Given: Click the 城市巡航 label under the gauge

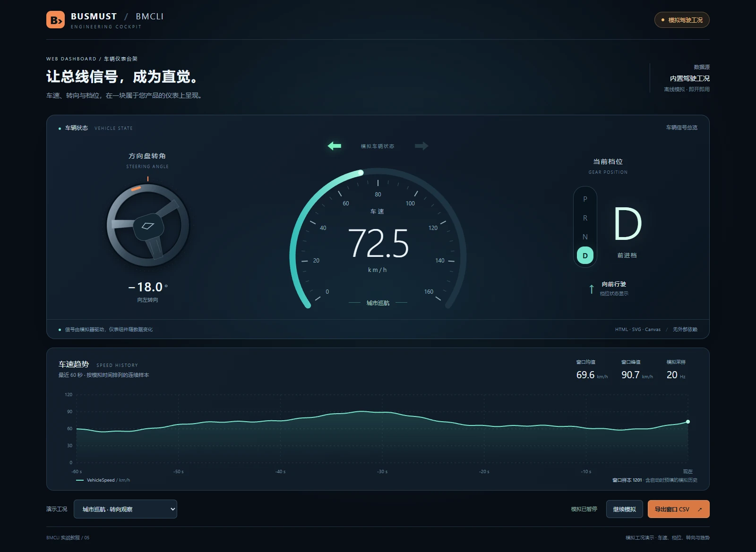Looking at the screenshot, I should coord(378,303).
